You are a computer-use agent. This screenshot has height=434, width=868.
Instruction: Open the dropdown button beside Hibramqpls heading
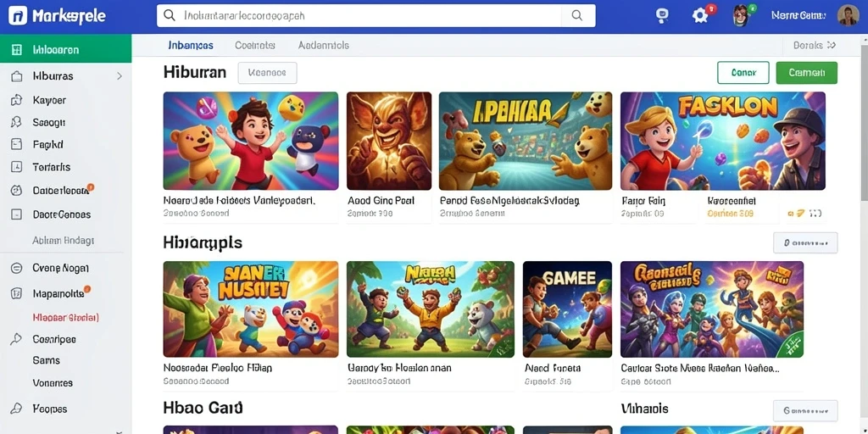(805, 242)
